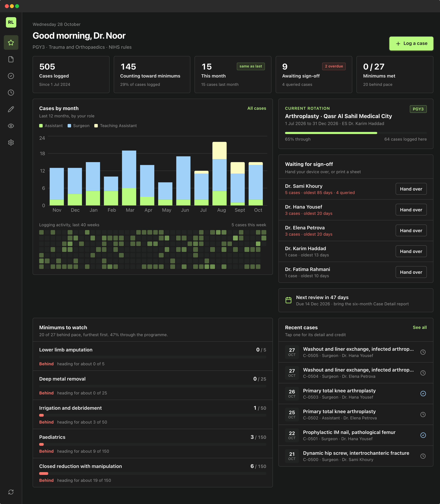Open Paediatrics minimum row
Viewport: 440px width, 504px height.
click(x=153, y=444)
